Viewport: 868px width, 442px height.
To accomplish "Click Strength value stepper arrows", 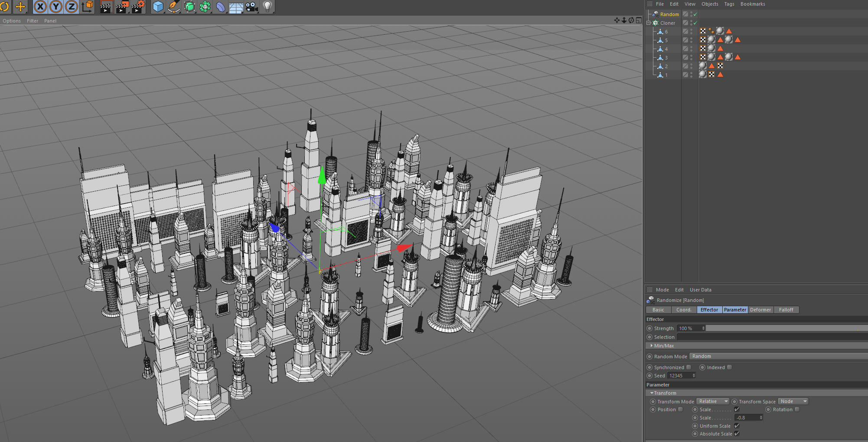I will (703, 328).
